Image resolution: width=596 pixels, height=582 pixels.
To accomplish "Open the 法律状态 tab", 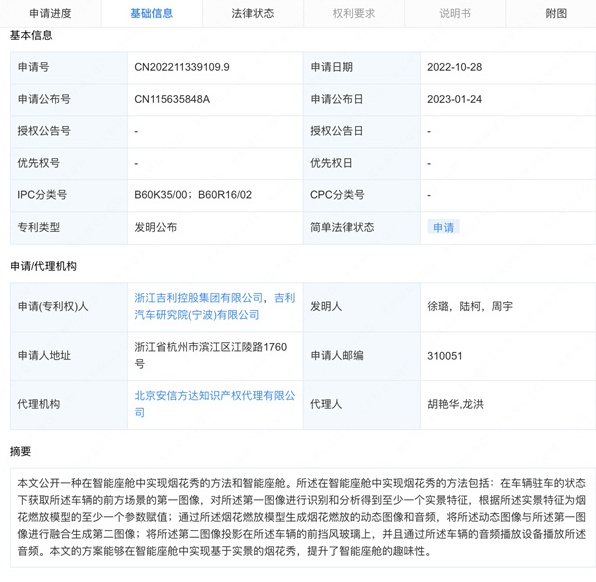I will [x=253, y=14].
